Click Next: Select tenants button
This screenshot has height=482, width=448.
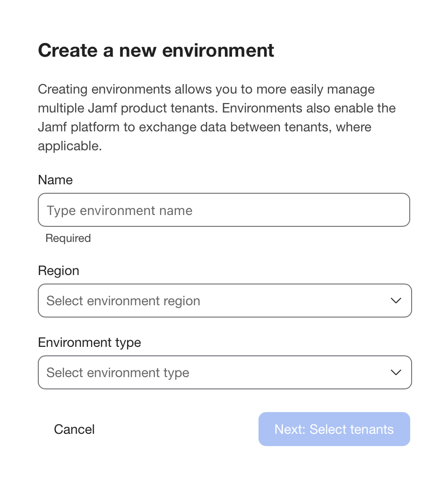pos(334,429)
